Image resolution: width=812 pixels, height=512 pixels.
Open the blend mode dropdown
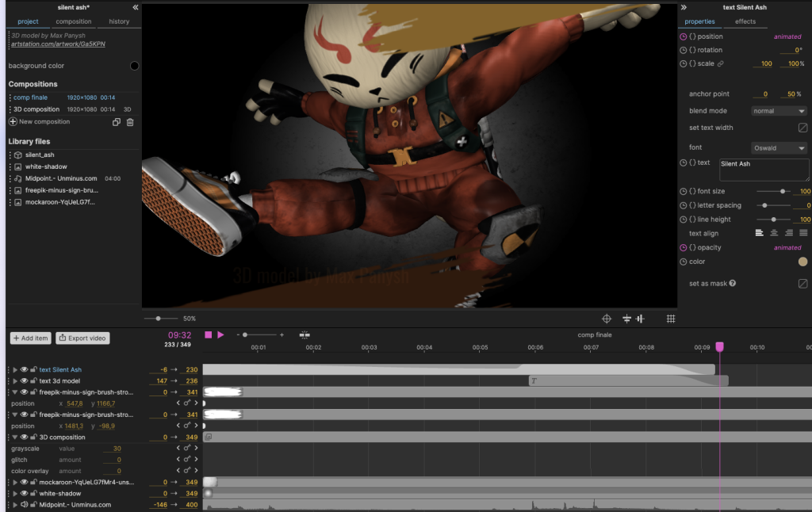779,111
